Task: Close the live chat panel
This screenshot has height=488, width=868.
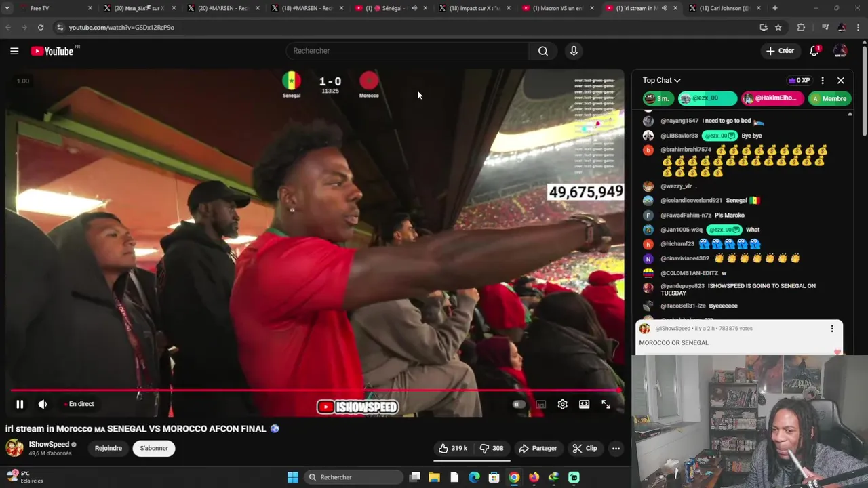Action: pos(841,80)
